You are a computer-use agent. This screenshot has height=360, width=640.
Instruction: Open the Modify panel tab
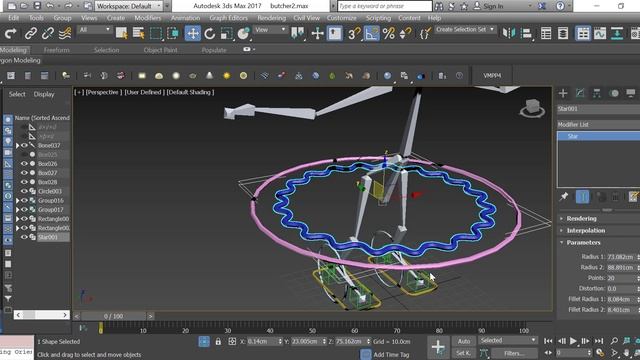[x=580, y=93]
